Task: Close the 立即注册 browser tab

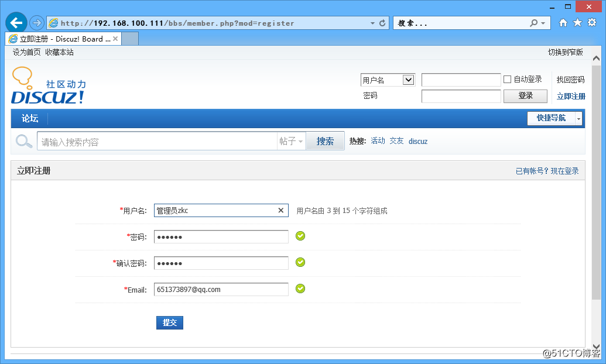Action: (x=115, y=39)
